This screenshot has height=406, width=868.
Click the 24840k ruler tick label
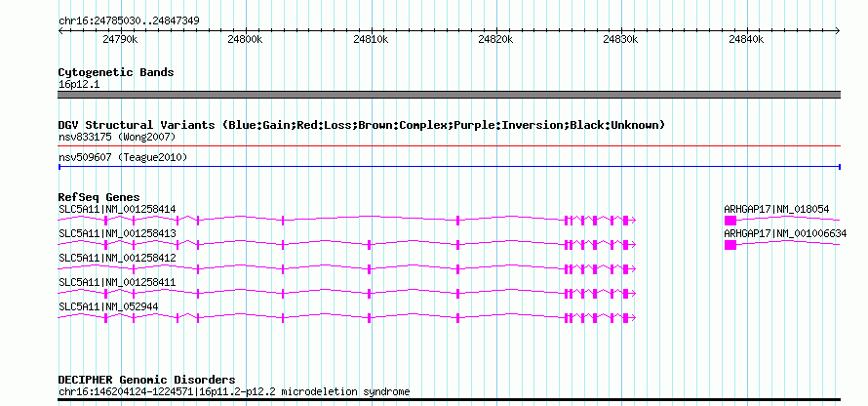click(747, 39)
